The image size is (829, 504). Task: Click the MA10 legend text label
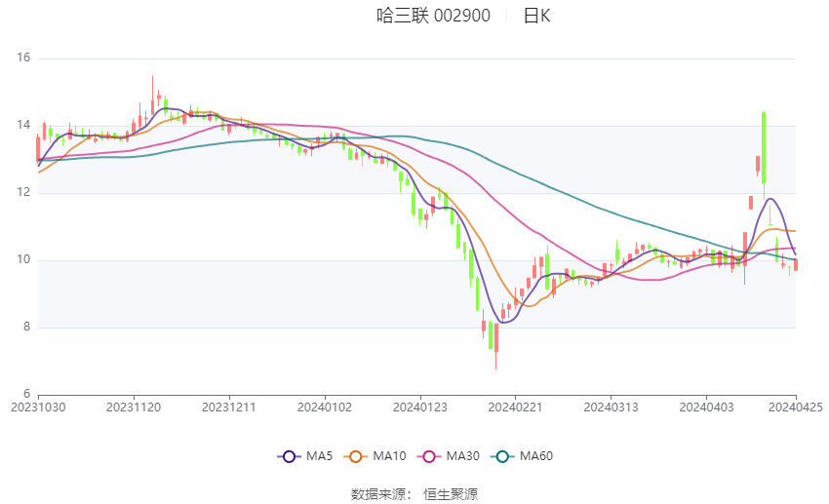pos(389,456)
